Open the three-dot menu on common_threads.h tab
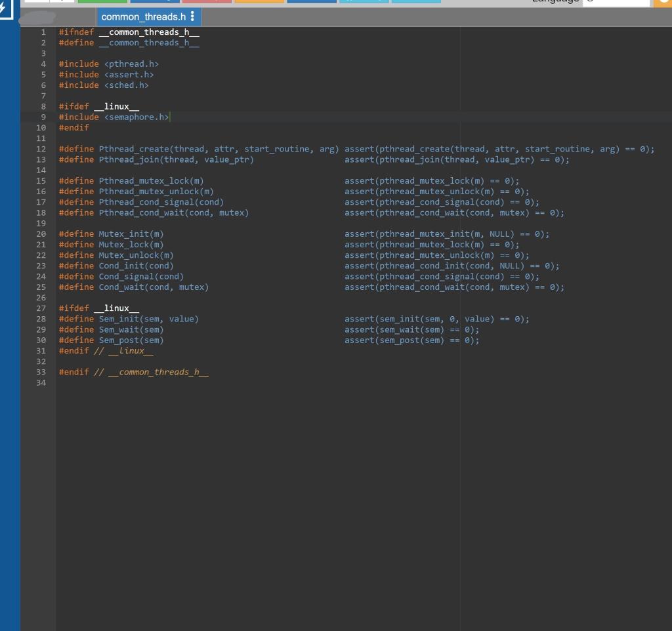672x631 pixels. click(x=192, y=16)
